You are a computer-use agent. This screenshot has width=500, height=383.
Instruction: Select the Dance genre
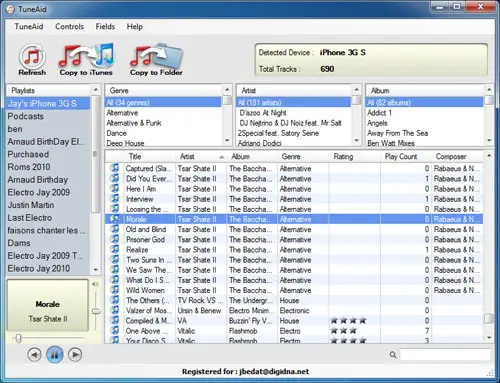pyautogui.click(x=163, y=133)
